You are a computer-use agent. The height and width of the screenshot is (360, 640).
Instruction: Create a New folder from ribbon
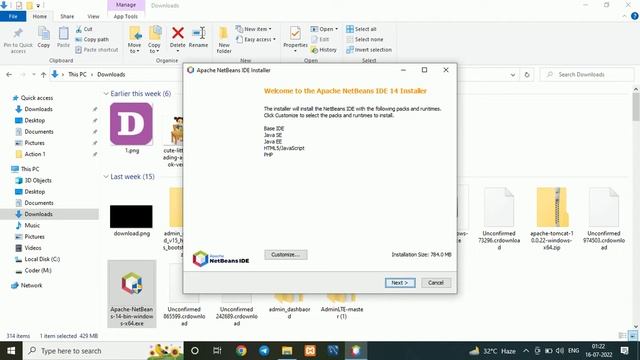point(224,40)
